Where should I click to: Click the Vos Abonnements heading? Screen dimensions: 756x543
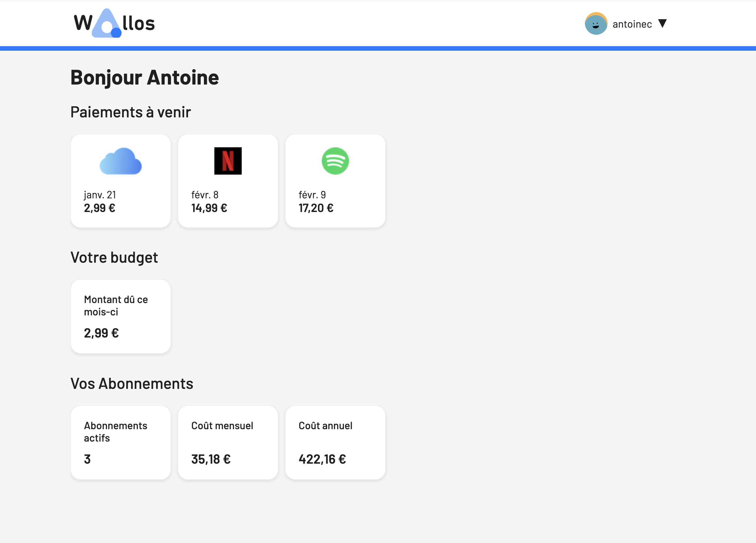[132, 383]
